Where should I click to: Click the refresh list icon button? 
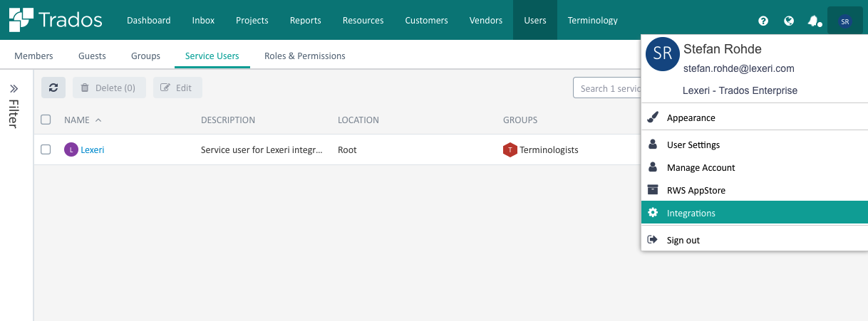[53, 88]
